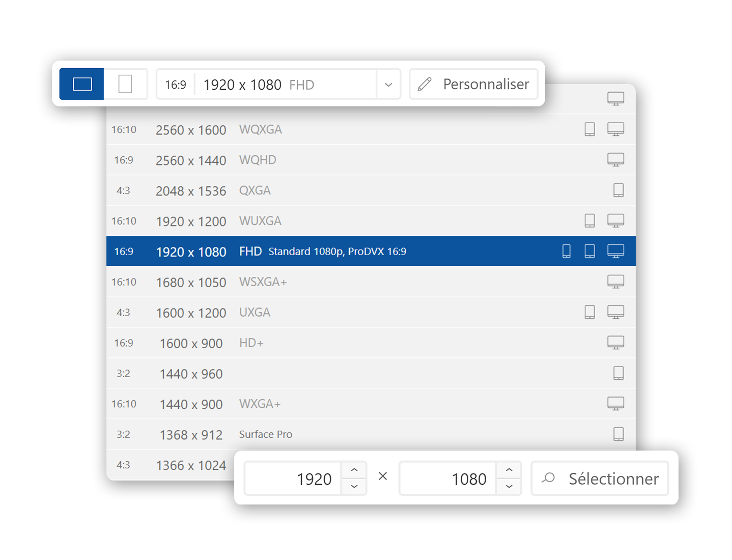The height and width of the screenshot is (560, 732).
Task: Click tablet icon in WQXGA row
Action: [589, 129]
